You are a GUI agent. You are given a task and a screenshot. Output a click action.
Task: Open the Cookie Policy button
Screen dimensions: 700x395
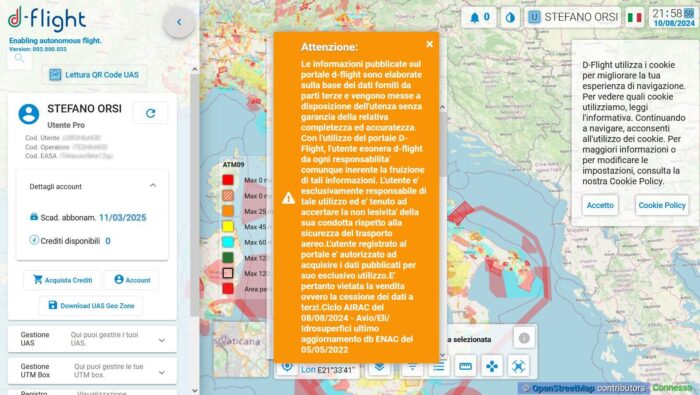point(662,205)
